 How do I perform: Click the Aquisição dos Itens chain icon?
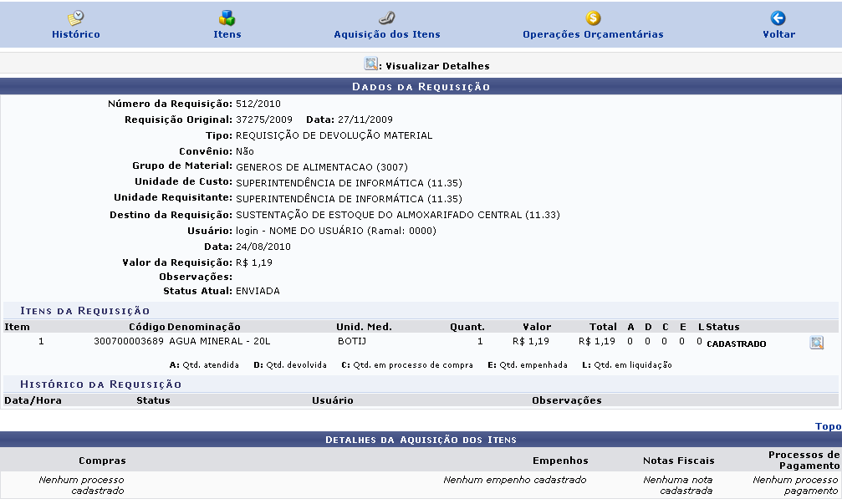point(386,18)
